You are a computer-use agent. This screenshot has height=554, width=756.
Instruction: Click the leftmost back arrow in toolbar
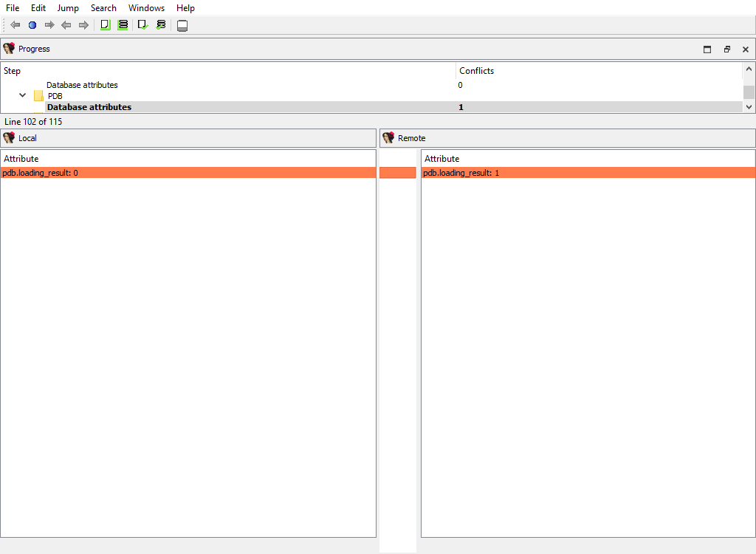coord(15,25)
